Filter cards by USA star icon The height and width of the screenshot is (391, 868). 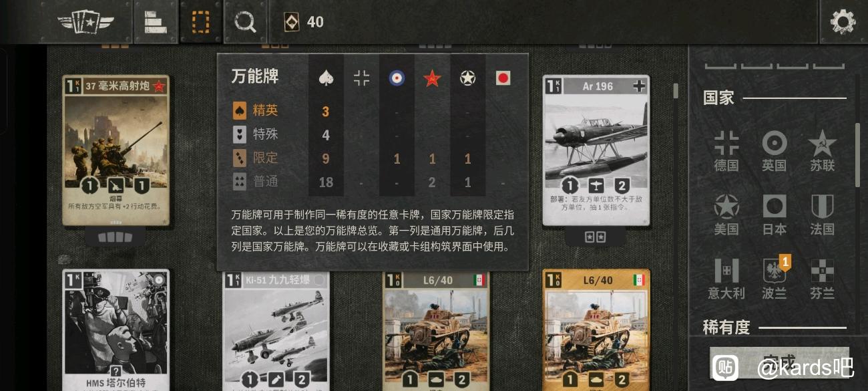pyautogui.click(x=726, y=215)
